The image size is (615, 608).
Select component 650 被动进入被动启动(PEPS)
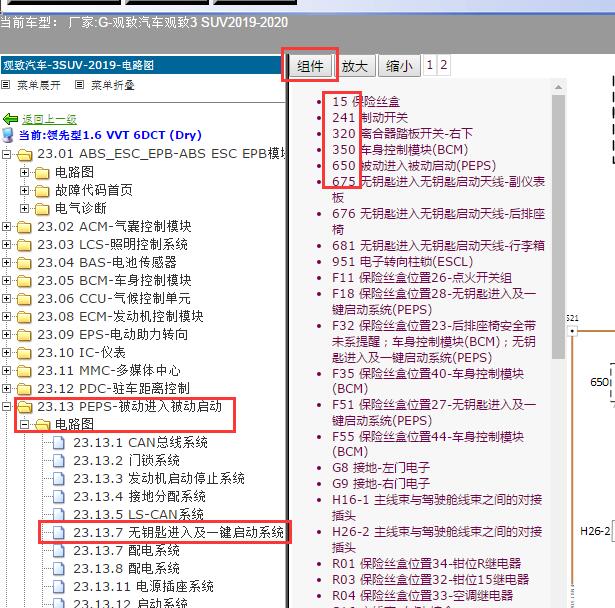coord(414,166)
